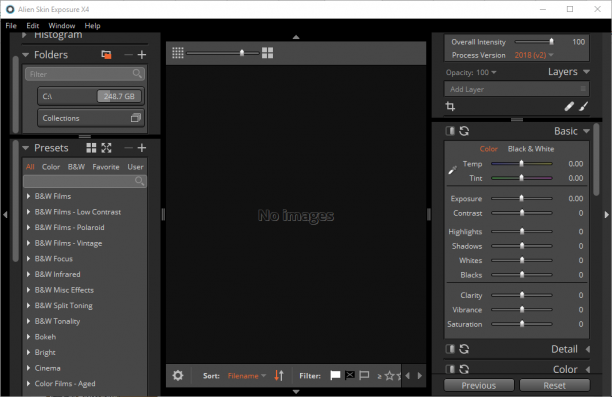Reverse the sort direction arrows
Screen dimensions: 612x397
[x=279, y=376]
